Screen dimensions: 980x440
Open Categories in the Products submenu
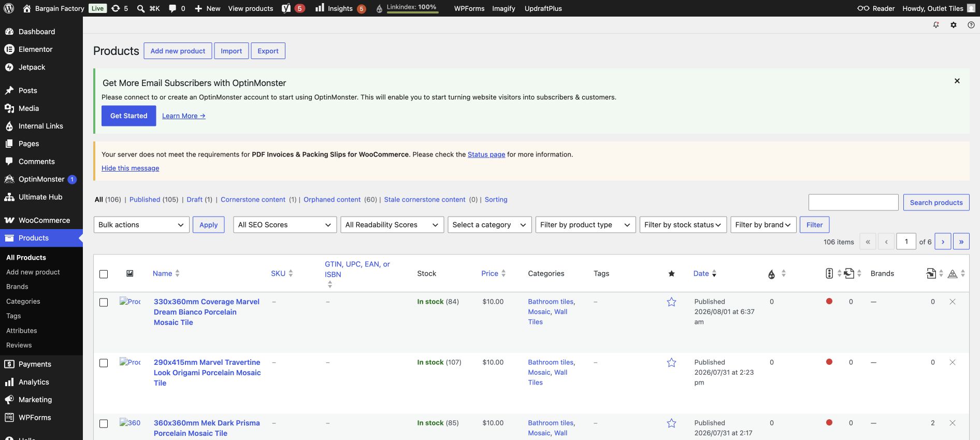pos(23,301)
